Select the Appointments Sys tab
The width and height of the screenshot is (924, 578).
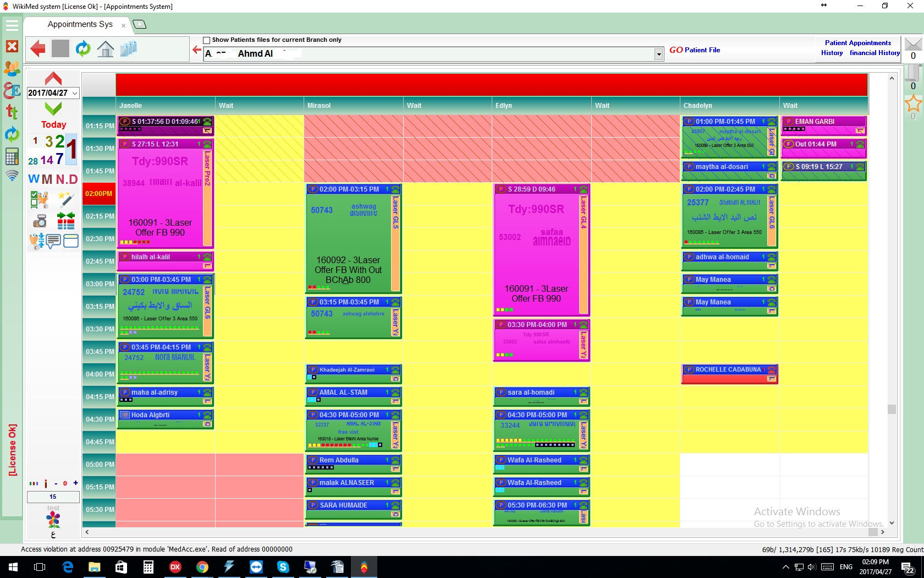80,24
